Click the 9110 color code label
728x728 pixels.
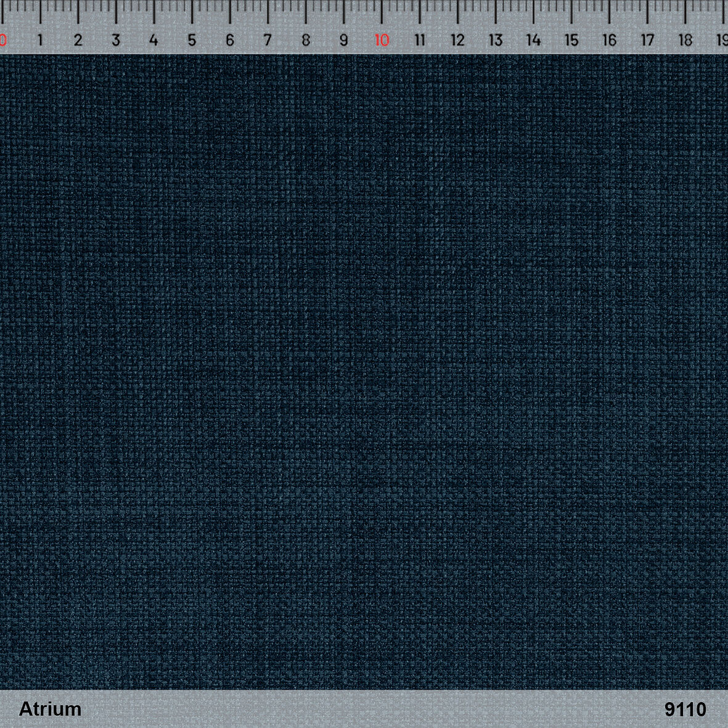(685, 710)
